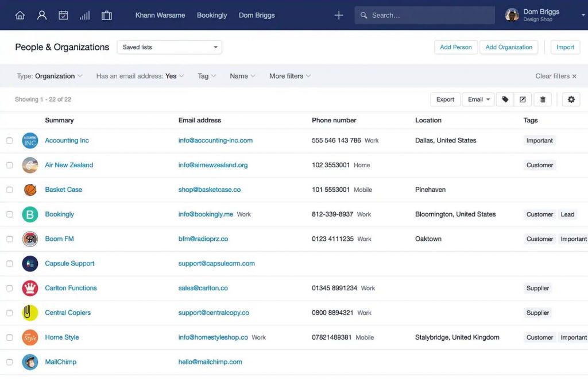
Task: Tick the MailChimp row checkbox
Action: coord(10,362)
